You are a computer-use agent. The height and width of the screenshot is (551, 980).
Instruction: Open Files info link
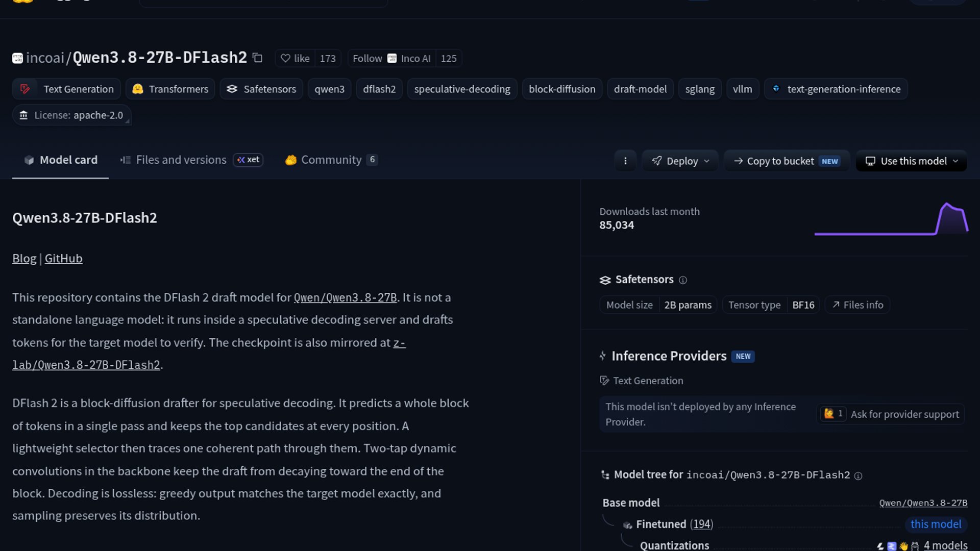[x=857, y=305]
